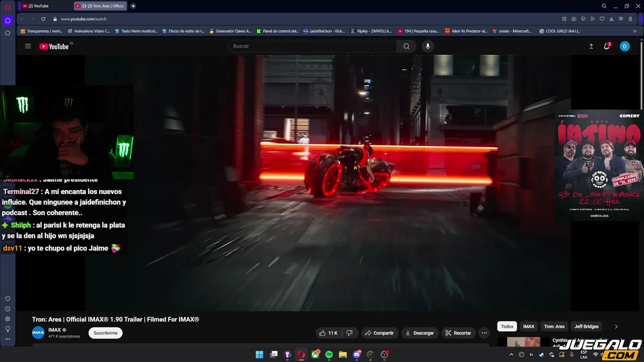Click the Compartir share button

pos(379,333)
